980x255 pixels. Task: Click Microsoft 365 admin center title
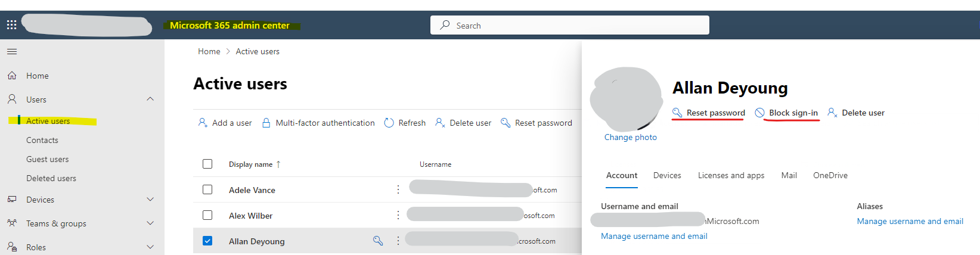tap(230, 25)
